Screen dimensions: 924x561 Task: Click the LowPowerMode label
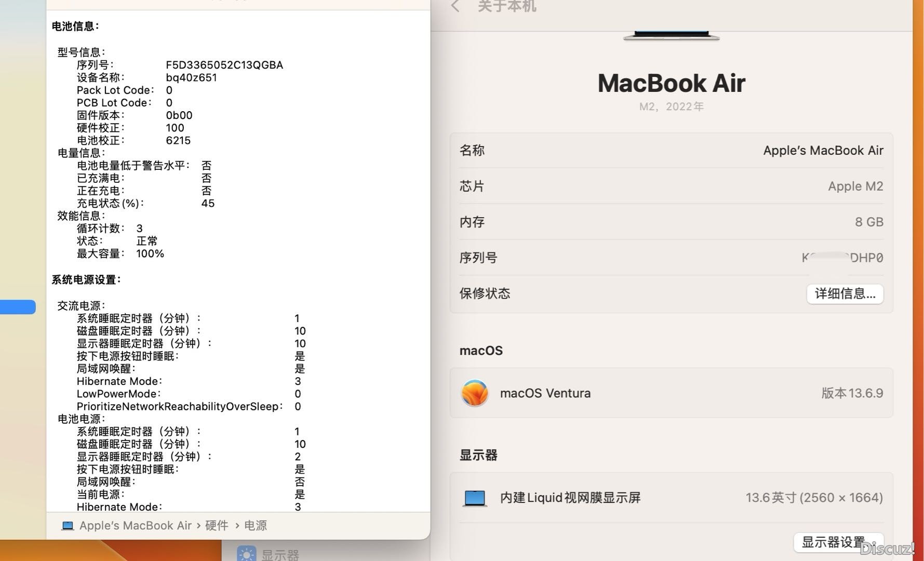coord(118,394)
